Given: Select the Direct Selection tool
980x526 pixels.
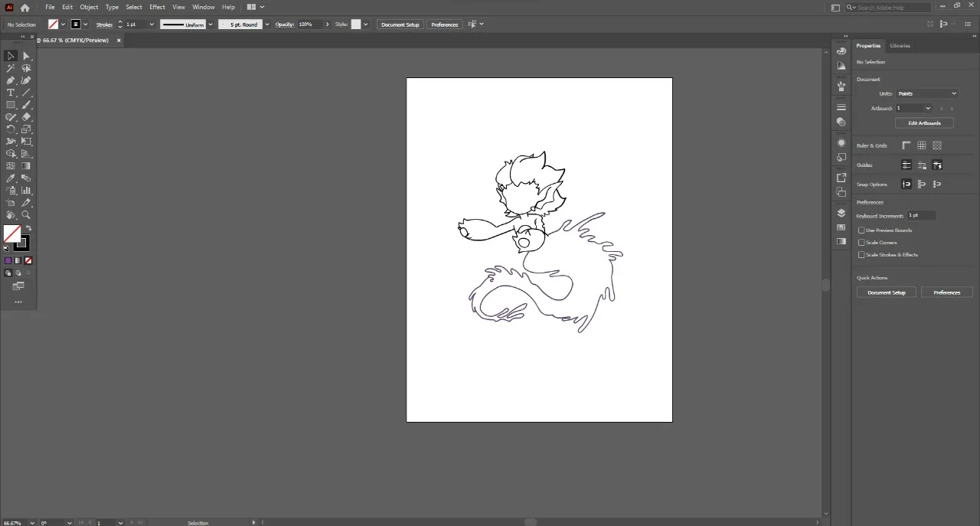Looking at the screenshot, I should point(26,56).
